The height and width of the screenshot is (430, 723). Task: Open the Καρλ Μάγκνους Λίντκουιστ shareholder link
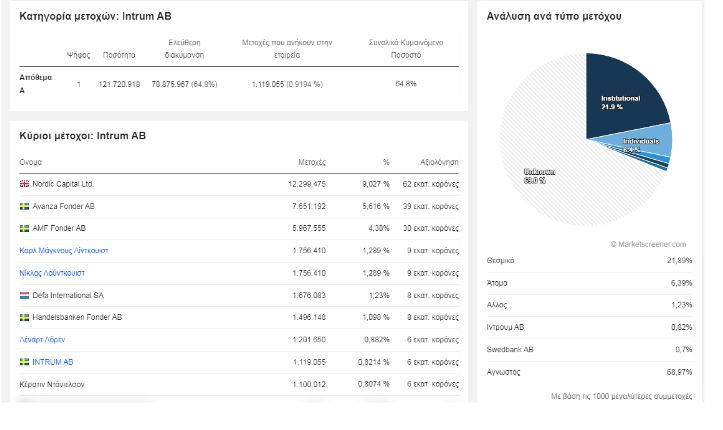tap(63, 250)
